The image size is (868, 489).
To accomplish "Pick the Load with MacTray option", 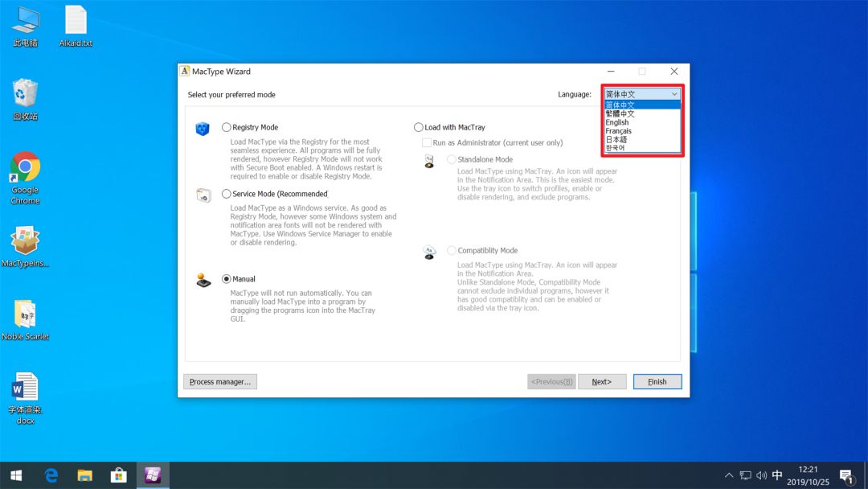I will tap(419, 127).
